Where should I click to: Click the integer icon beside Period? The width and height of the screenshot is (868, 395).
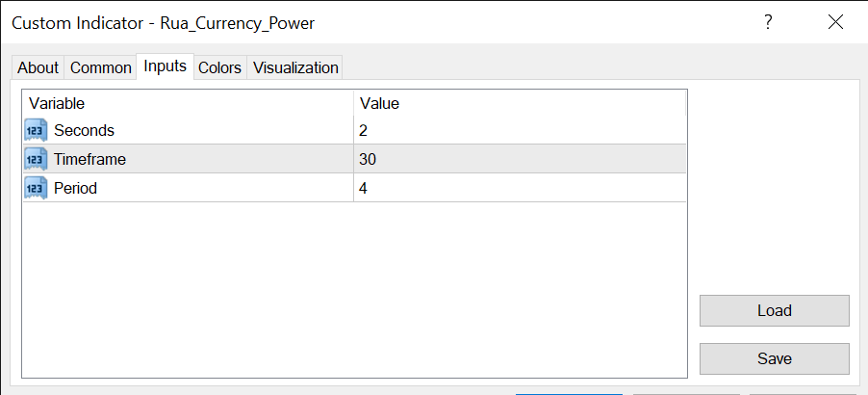click(37, 189)
